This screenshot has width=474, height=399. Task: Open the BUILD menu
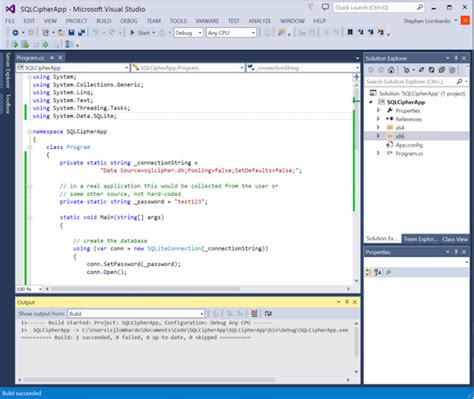click(x=104, y=21)
